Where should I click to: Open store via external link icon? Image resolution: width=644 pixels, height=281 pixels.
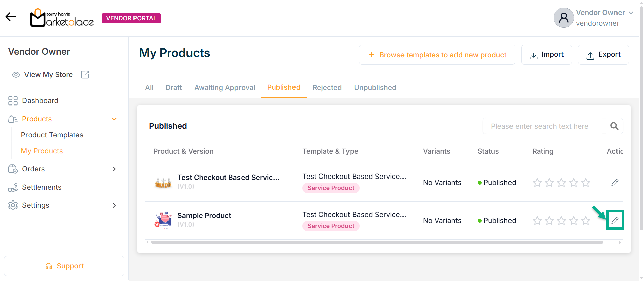pyautogui.click(x=85, y=75)
